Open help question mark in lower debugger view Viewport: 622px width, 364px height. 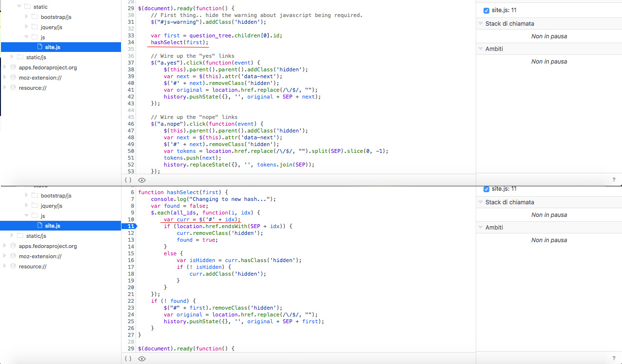[614, 358]
